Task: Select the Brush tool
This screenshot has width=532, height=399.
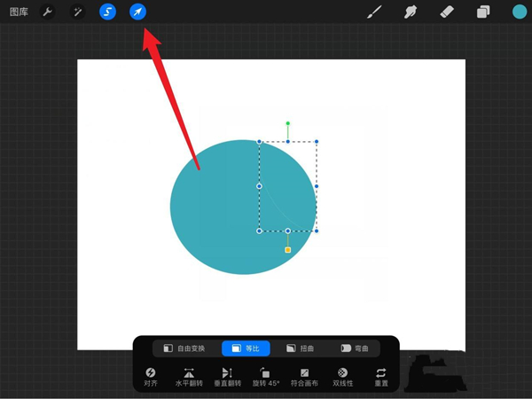Action: (374, 12)
